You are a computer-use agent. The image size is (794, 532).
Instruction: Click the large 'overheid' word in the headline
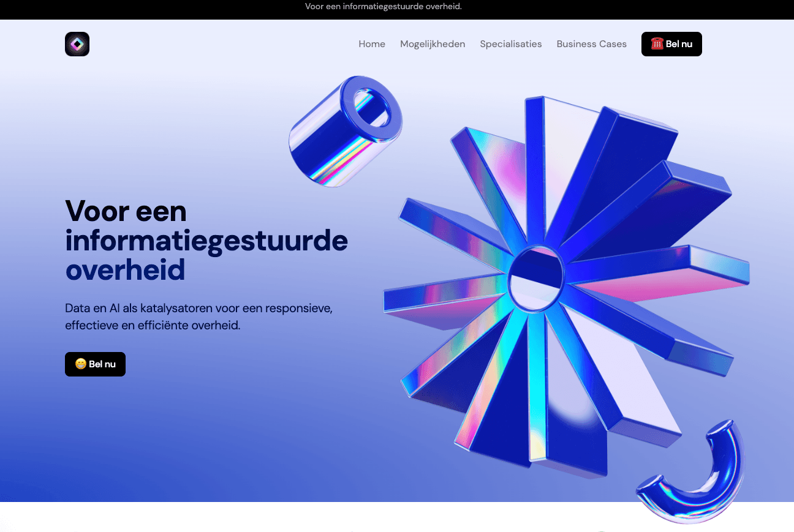pyautogui.click(x=125, y=270)
